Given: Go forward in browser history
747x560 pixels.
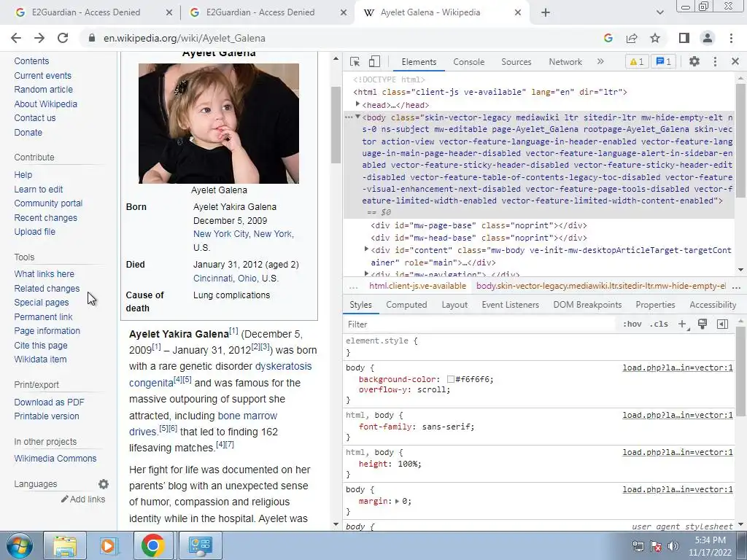Looking at the screenshot, I should [x=39, y=38].
